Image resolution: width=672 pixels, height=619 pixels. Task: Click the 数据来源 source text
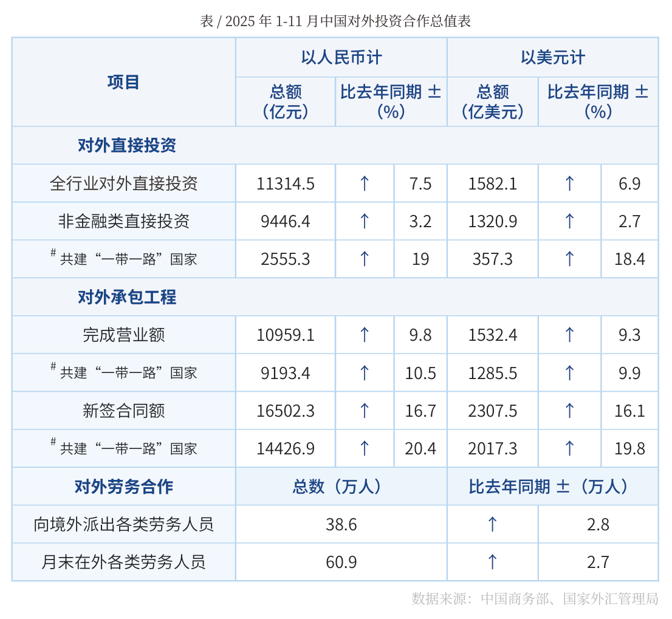click(x=535, y=598)
